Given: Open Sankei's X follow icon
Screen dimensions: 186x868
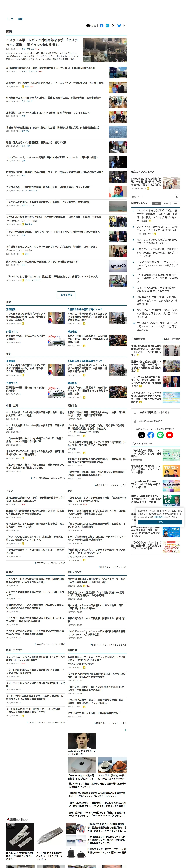Looking at the screenshot, I should click(142, 435).
